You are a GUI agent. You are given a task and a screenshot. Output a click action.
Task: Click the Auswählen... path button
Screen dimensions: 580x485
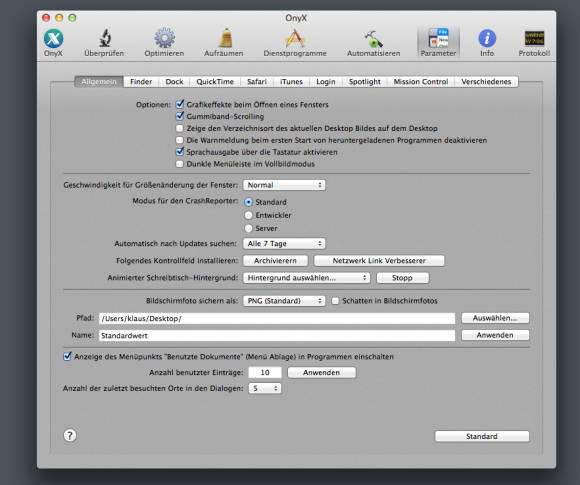[495, 318]
